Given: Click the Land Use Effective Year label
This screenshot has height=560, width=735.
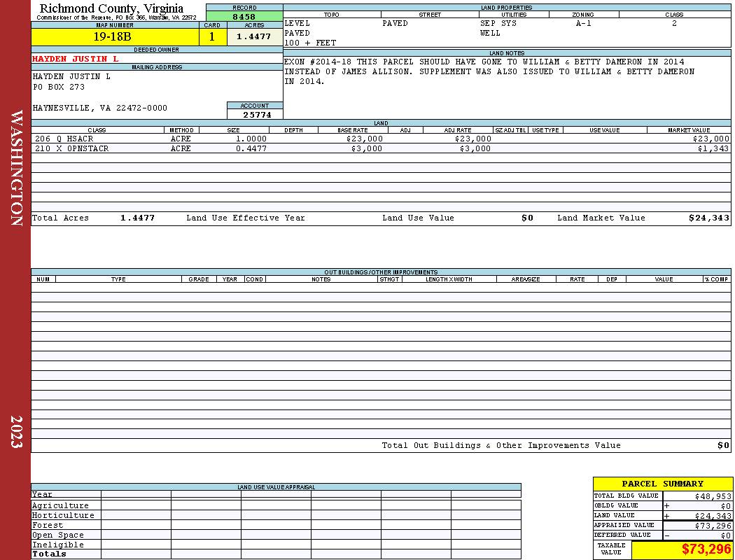Looking at the screenshot, I should (x=246, y=218).
